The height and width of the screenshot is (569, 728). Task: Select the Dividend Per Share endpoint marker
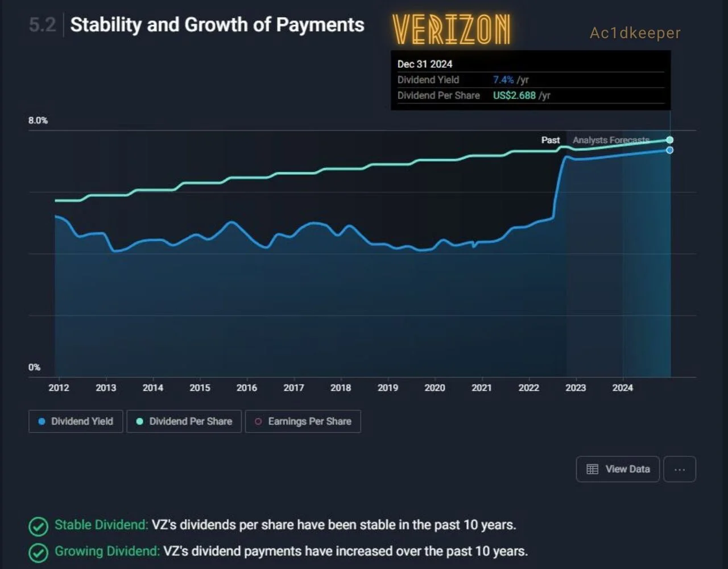670,140
